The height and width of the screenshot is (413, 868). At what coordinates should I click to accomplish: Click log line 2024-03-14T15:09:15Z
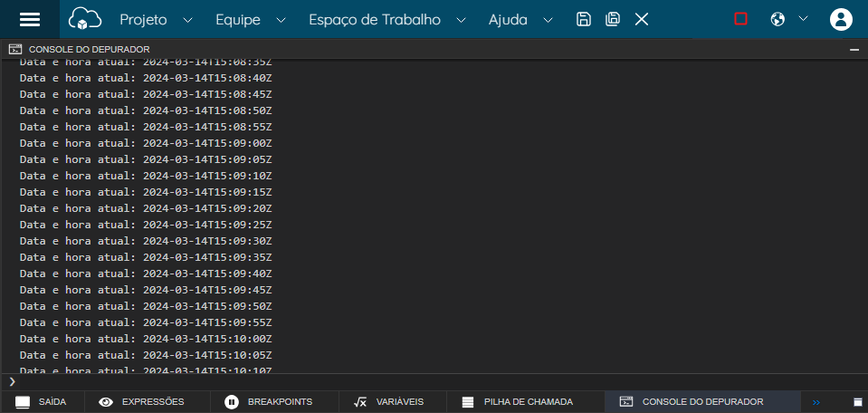click(x=146, y=192)
